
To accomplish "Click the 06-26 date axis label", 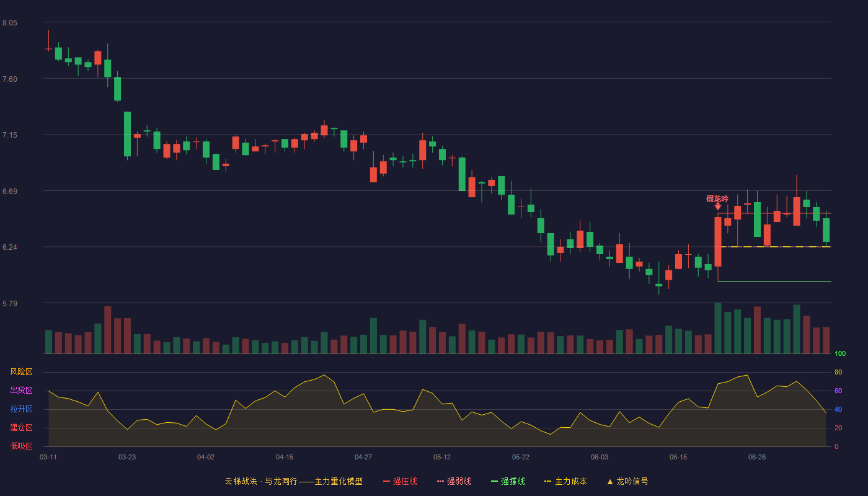I will point(757,457).
